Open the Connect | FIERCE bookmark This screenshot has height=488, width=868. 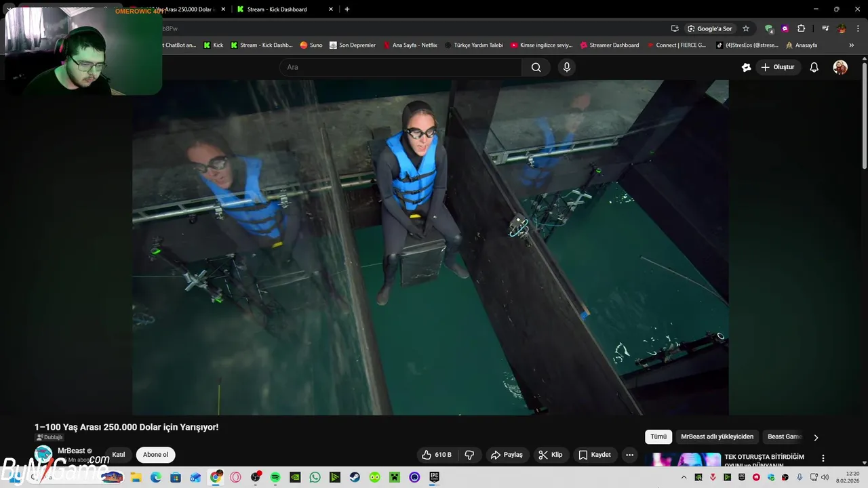(676, 45)
